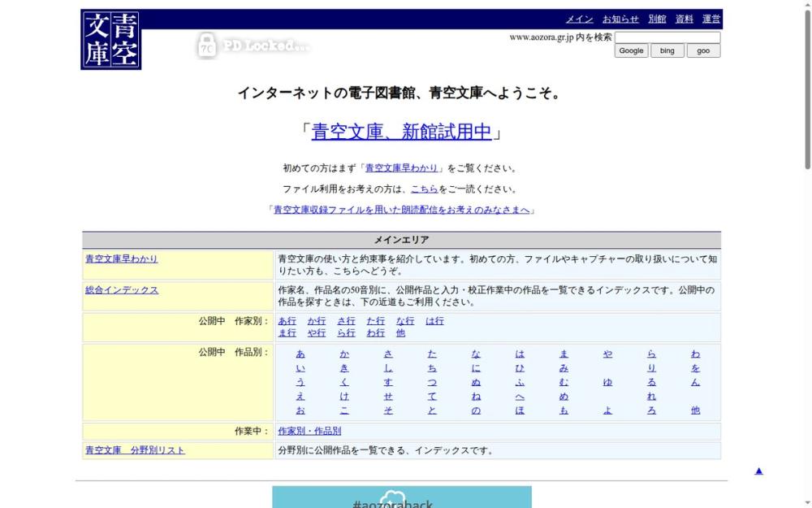
Task: Open works index for は
Action: point(520,354)
